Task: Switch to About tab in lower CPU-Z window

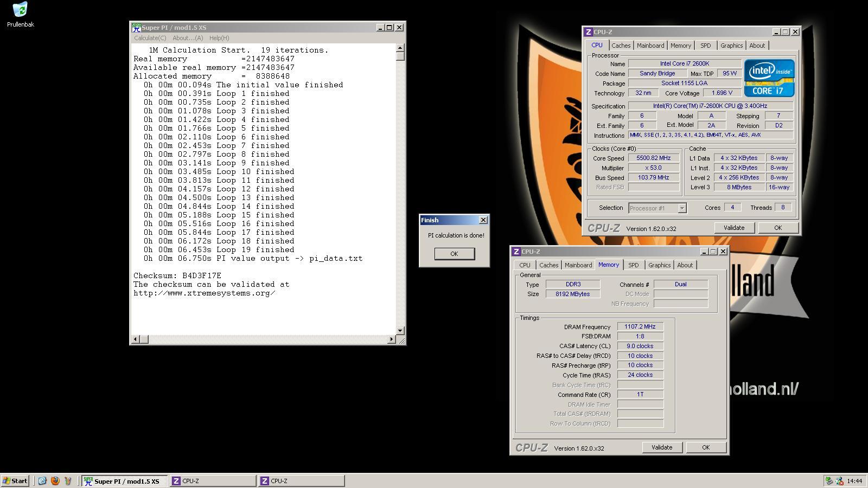Action: pos(685,265)
